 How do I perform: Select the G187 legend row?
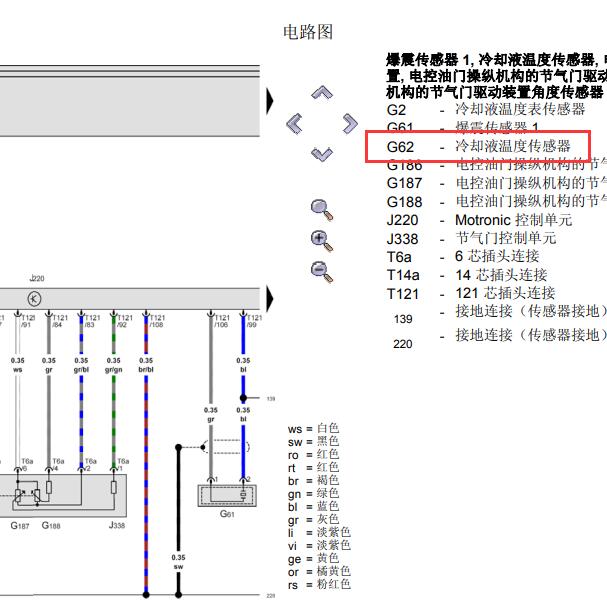coord(497,183)
